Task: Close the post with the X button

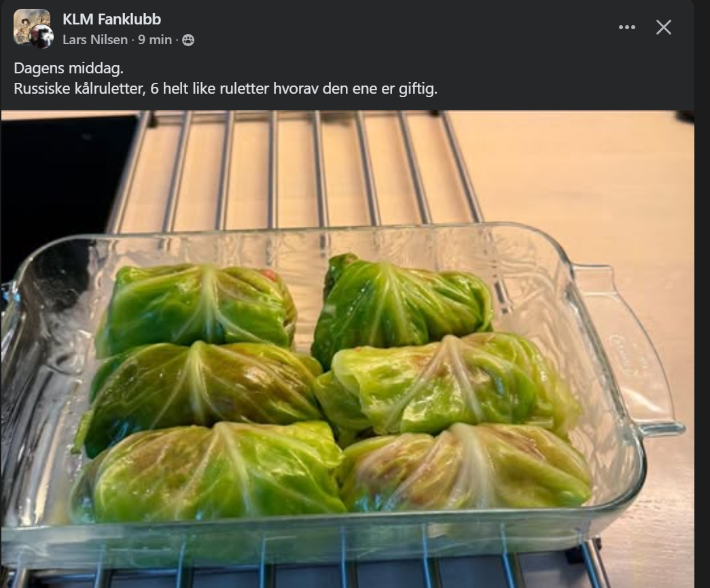Action: click(663, 28)
